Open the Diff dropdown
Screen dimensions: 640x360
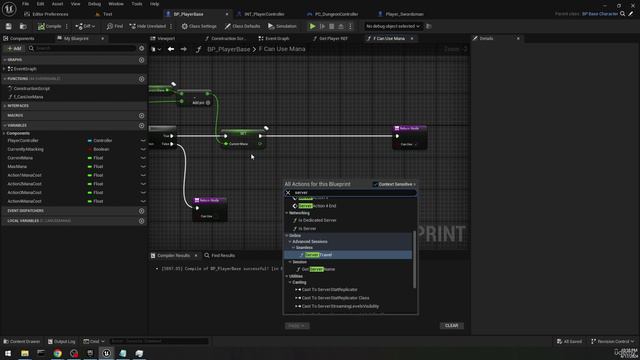tap(85, 26)
